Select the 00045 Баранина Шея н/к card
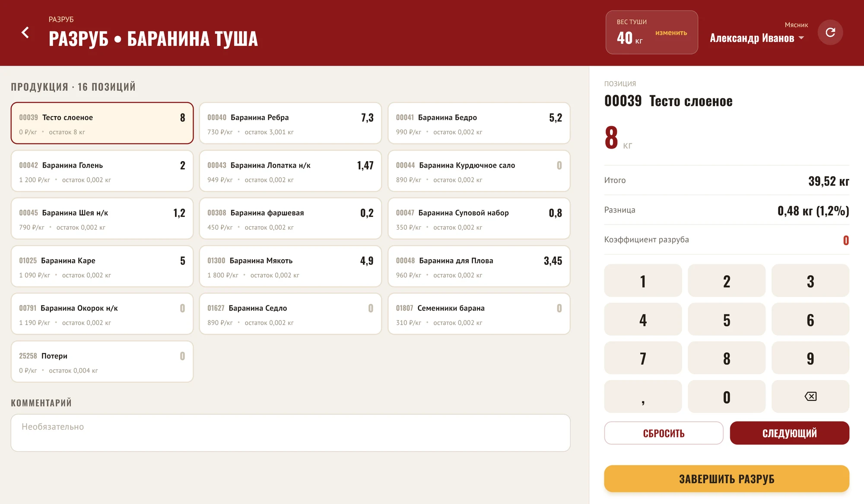 click(102, 219)
